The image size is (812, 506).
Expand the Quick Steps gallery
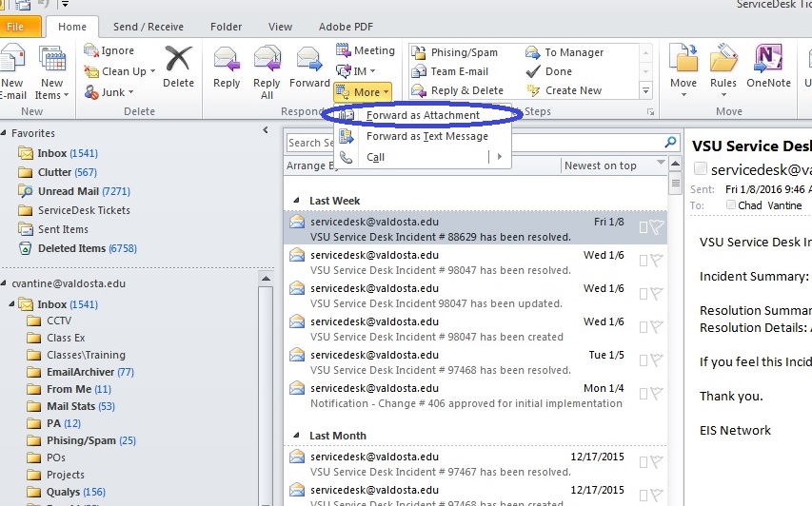click(x=645, y=91)
